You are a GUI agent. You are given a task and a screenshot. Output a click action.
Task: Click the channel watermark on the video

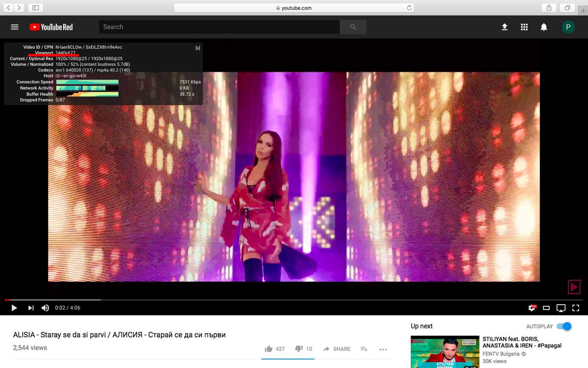pos(574,287)
